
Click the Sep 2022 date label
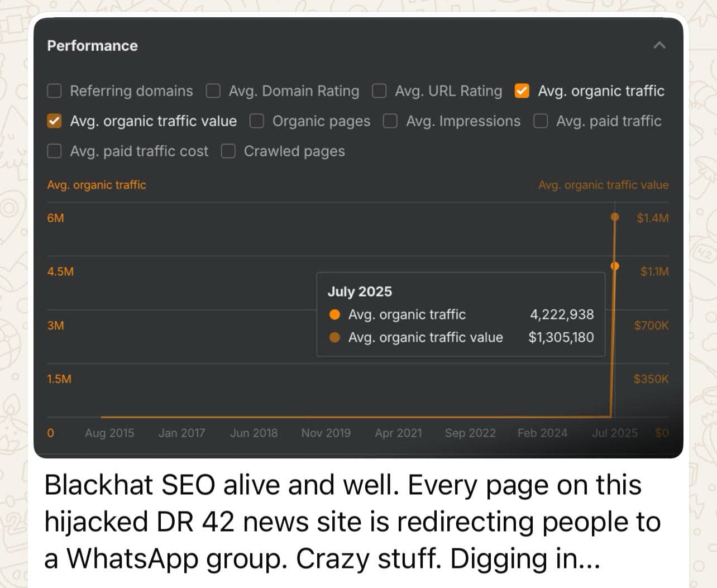tap(470, 433)
